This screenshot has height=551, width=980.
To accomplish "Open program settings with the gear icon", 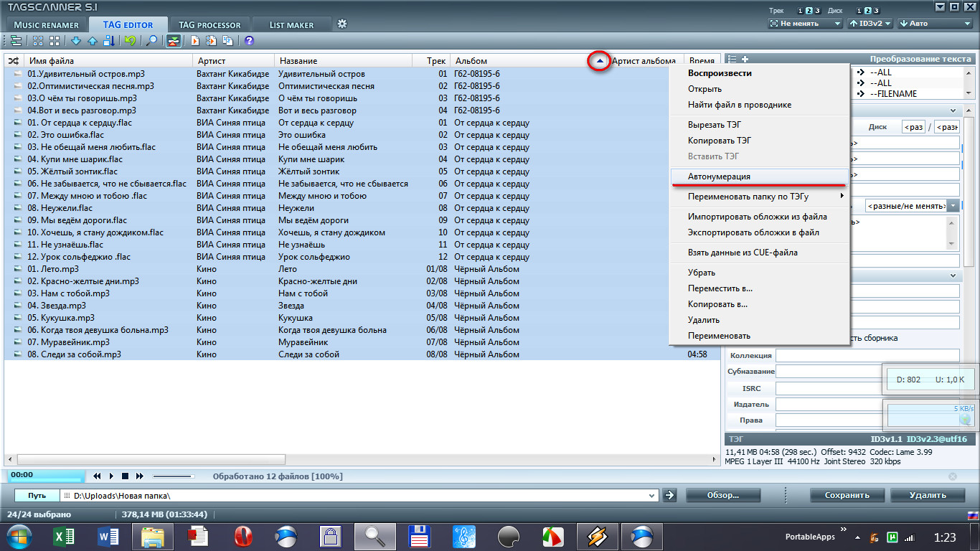I will [342, 24].
